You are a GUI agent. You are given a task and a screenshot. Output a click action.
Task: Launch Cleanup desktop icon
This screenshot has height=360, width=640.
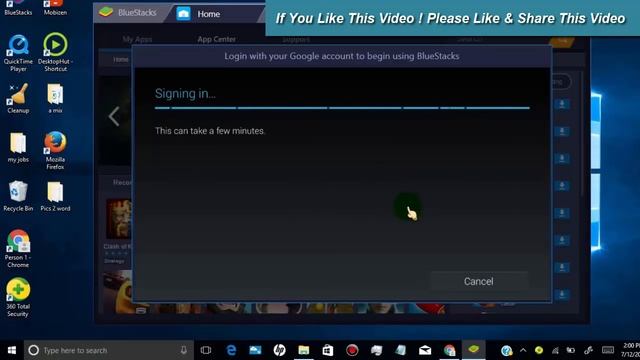[x=18, y=98]
